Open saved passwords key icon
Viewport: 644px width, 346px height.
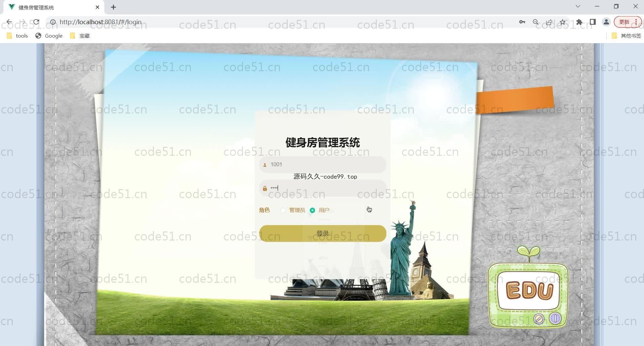(522, 22)
